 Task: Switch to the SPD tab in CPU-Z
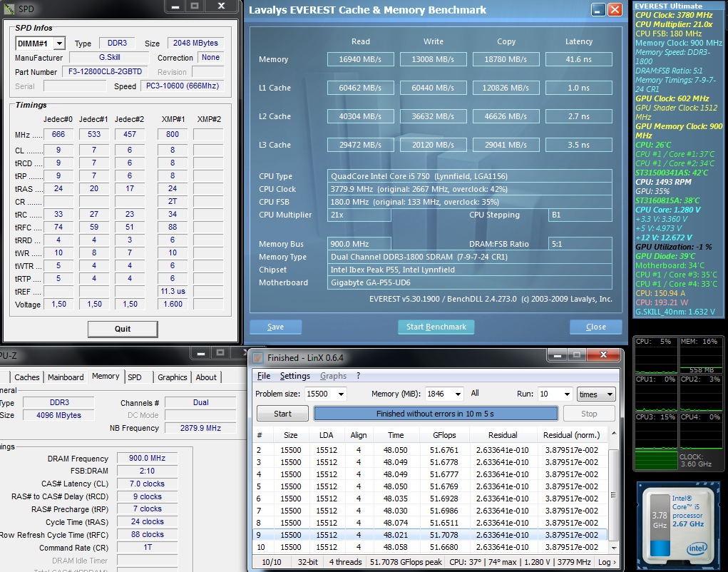pyautogui.click(x=135, y=377)
